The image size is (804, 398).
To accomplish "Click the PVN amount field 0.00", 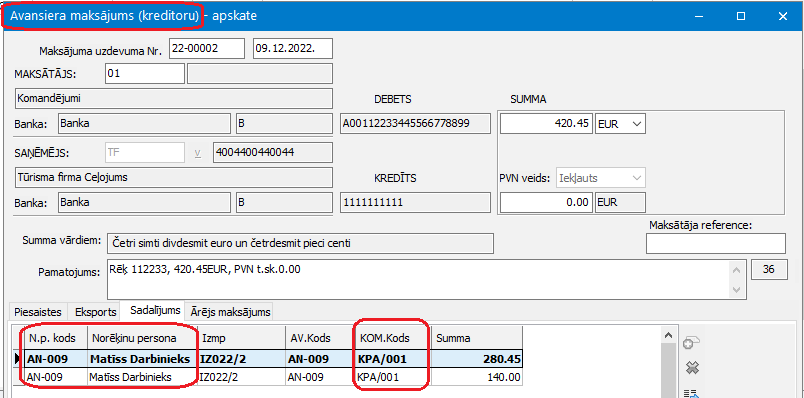I will click(x=547, y=202).
